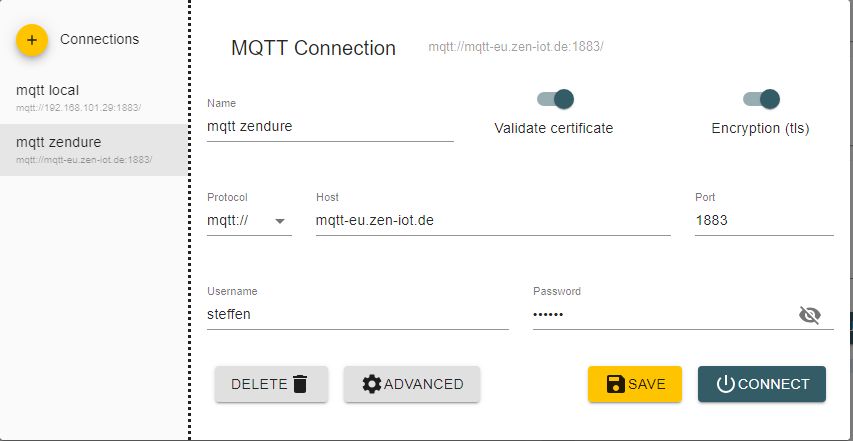Open the Protocol dropdown arrow

(279, 221)
